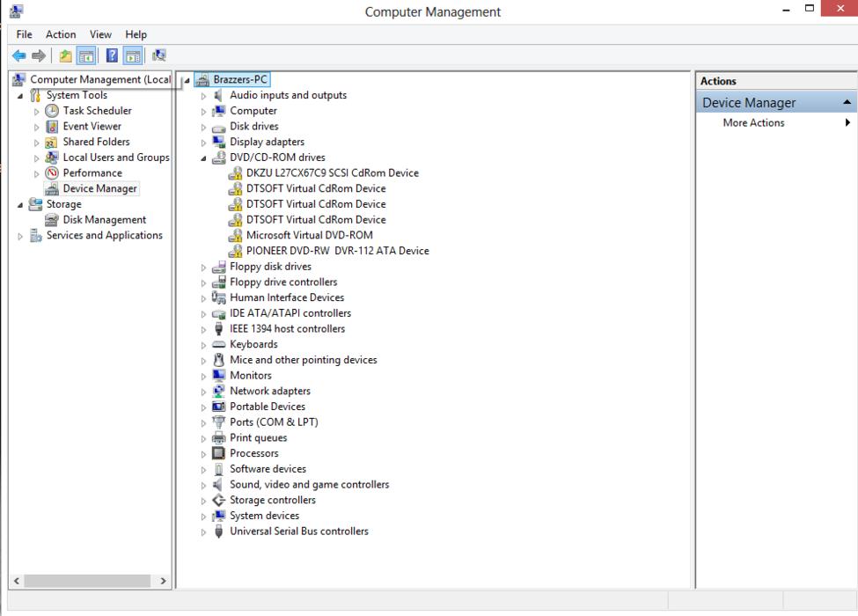Image resolution: width=858 pixels, height=616 pixels.
Task: Toggle the Show/Hide Action Pane button
Action: (133, 55)
